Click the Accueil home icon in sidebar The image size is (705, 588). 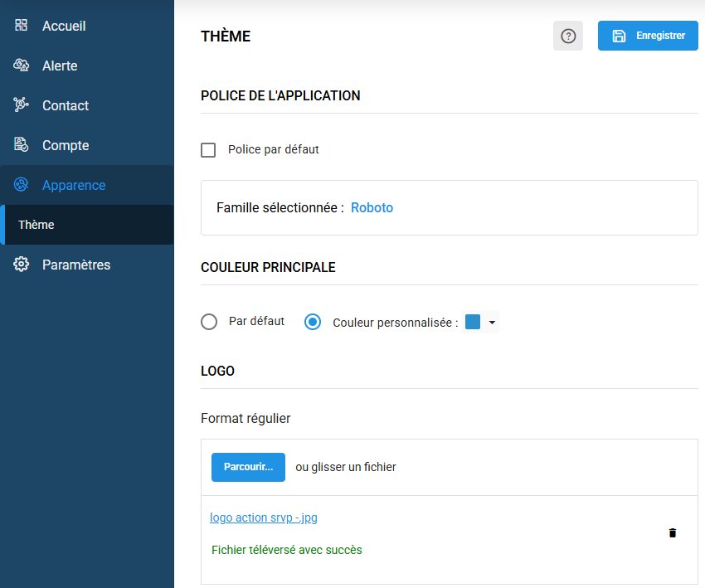pyautogui.click(x=22, y=26)
